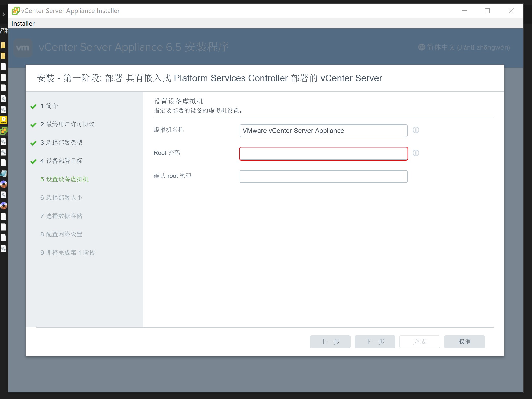
Task: Select step 6 选择部署大小
Action: pyautogui.click(x=61, y=198)
